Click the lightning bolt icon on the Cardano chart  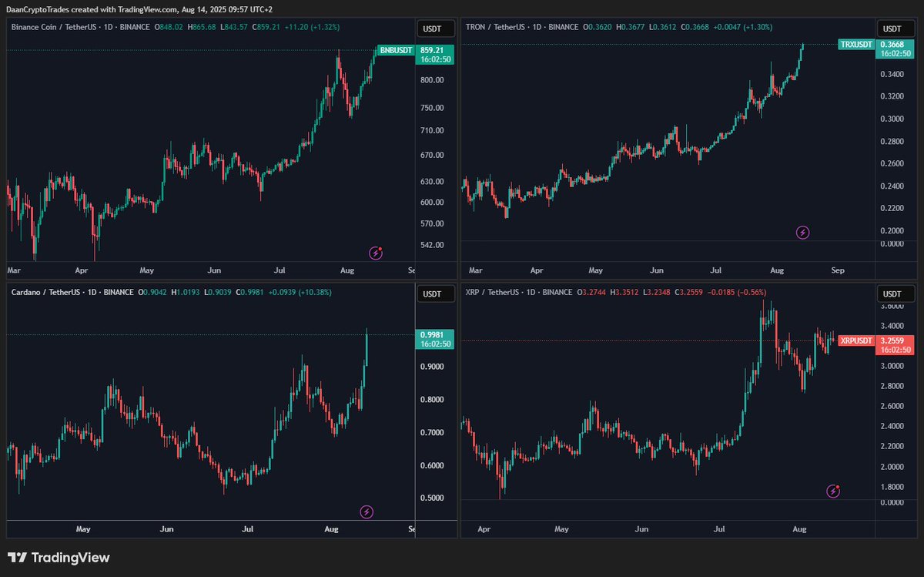(367, 511)
